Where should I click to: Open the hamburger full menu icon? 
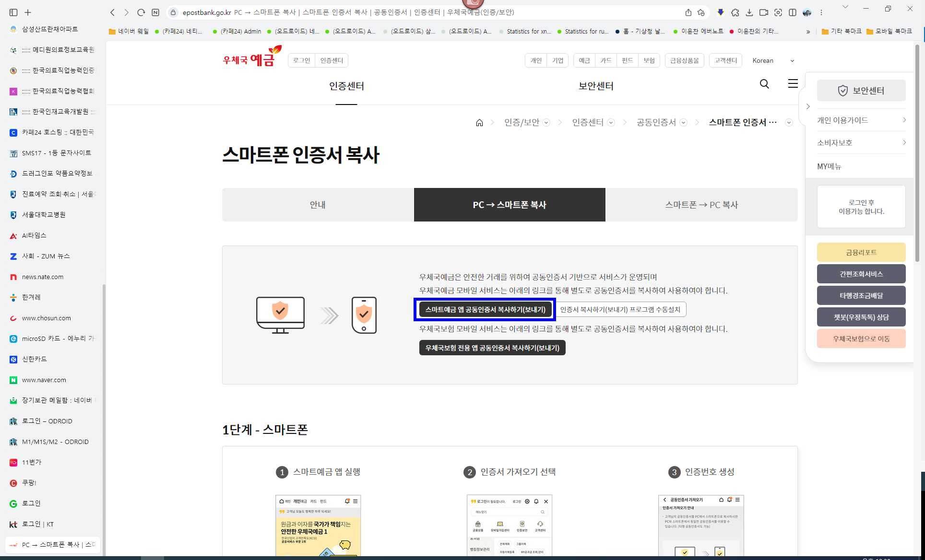[793, 83]
